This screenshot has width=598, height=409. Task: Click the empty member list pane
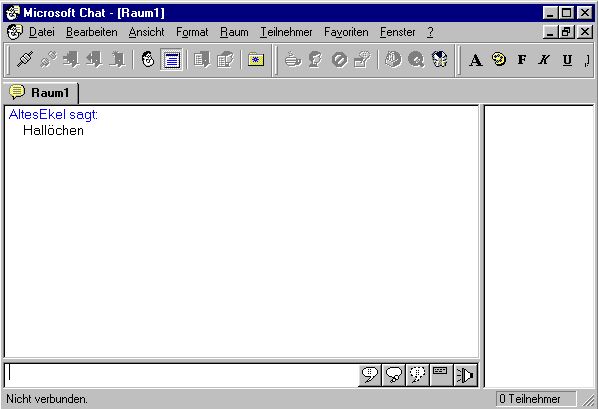click(539, 246)
